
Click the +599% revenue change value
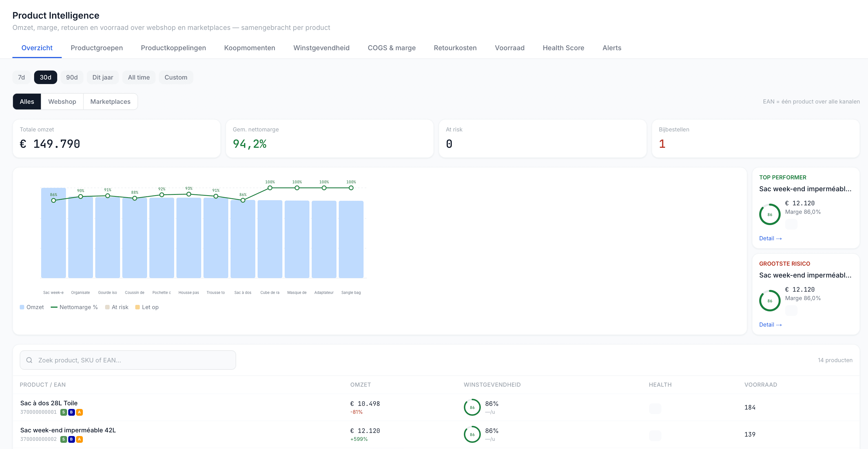point(359,439)
